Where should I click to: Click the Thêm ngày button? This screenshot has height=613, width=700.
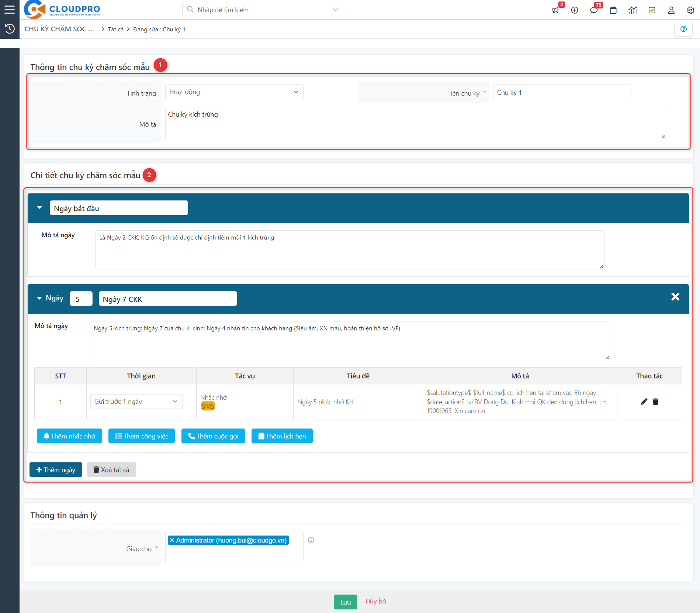(56, 470)
